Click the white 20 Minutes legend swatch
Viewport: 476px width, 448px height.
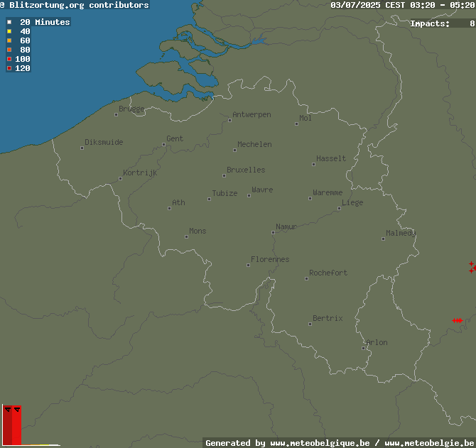click(x=9, y=22)
